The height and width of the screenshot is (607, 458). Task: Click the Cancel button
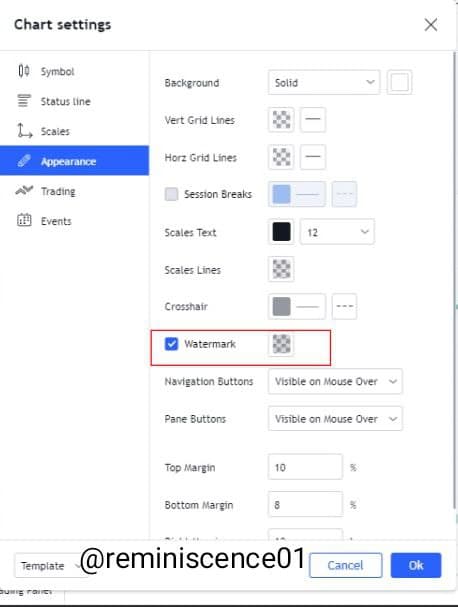coord(345,565)
